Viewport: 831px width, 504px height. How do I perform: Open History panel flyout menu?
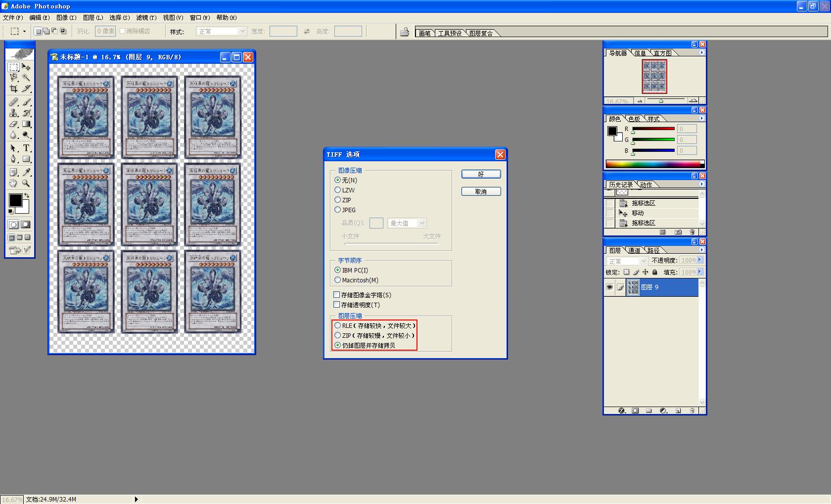[702, 184]
